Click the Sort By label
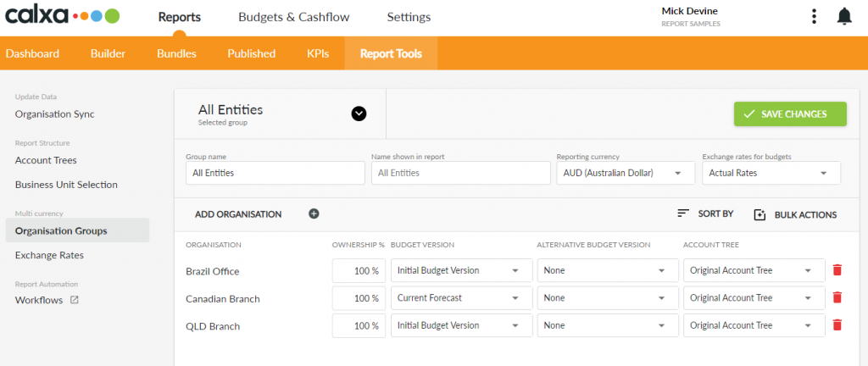This screenshot has width=868, height=366. coord(715,213)
